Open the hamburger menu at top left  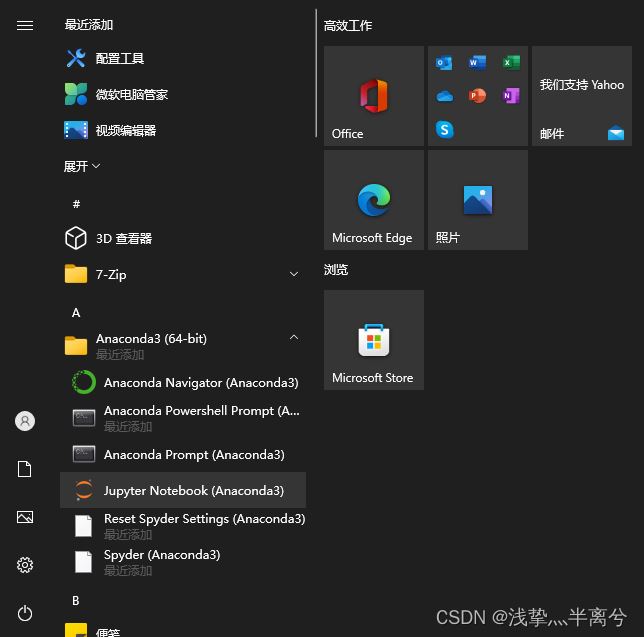[x=25, y=25]
